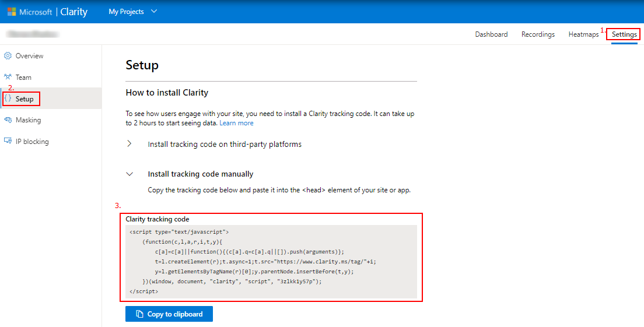644x327 pixels.
Task: Click the Microsoft logo in header
Action: coord(12,12)
